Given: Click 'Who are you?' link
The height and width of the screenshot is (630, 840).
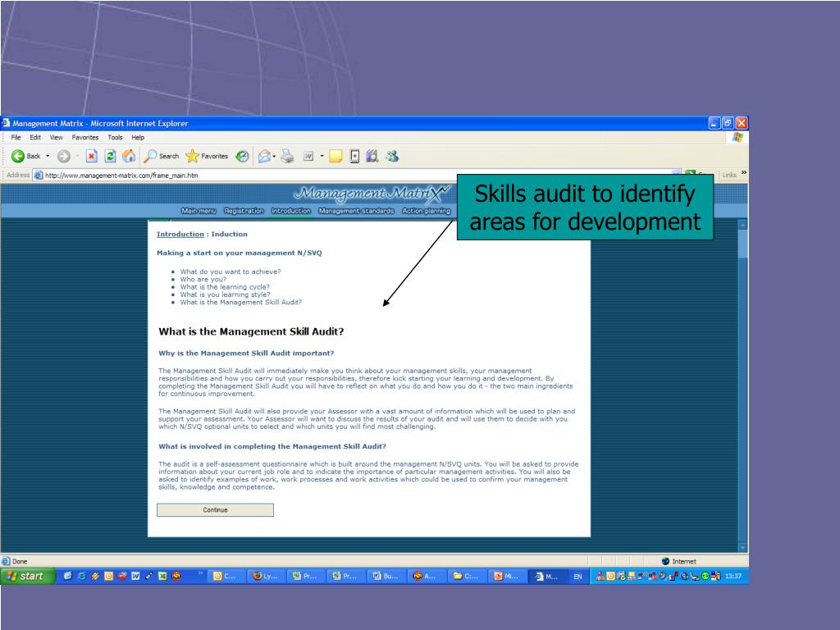Looking at the screenshot, I should pyautogui.click(x=203, y=279).
